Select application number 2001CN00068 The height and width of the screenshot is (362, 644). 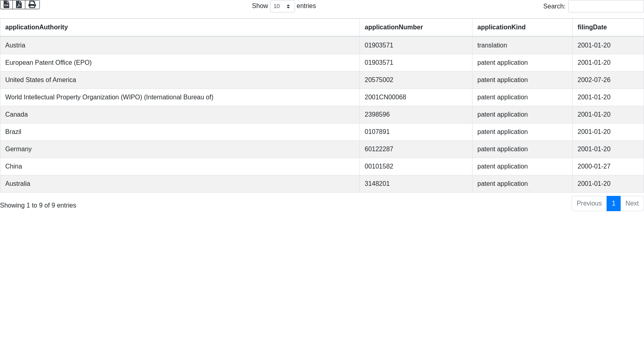point(385,97)
